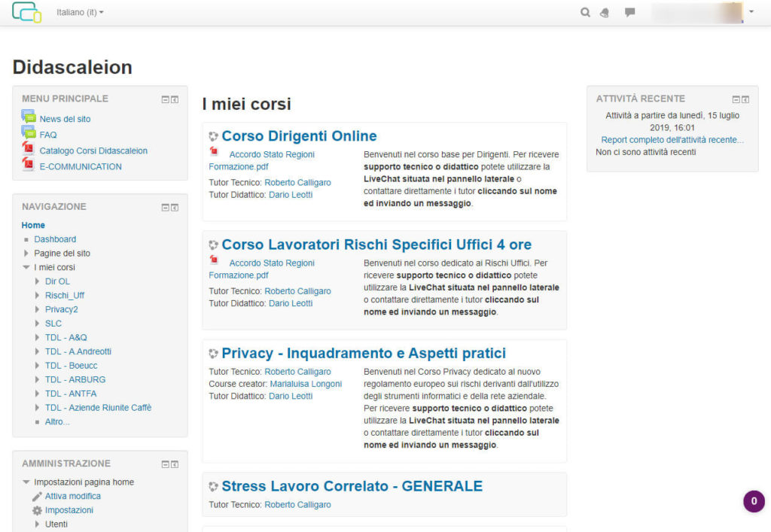
Task: Open the messages speech bubble icon
Action: point(629,13)
